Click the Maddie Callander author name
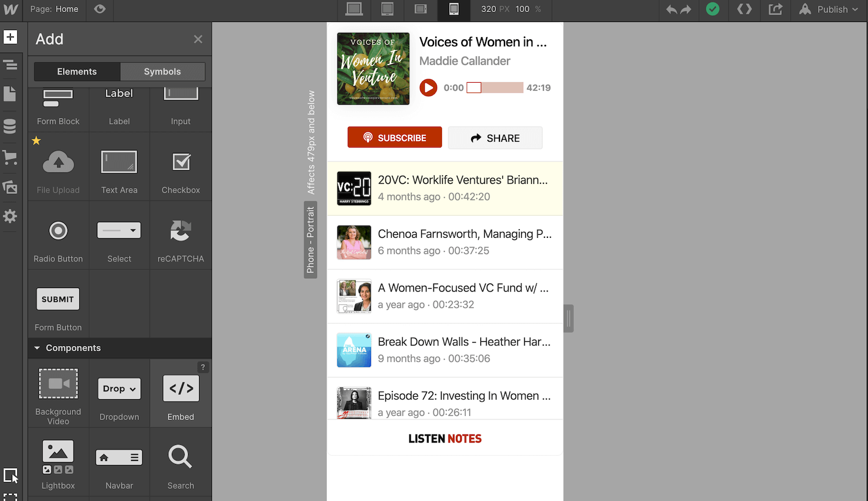 [465, 61]
